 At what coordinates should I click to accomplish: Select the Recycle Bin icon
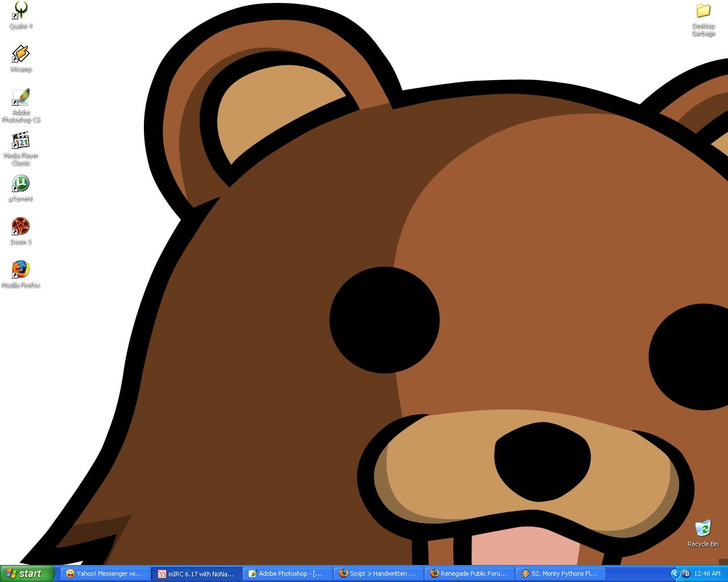click(x=703, y=529)
